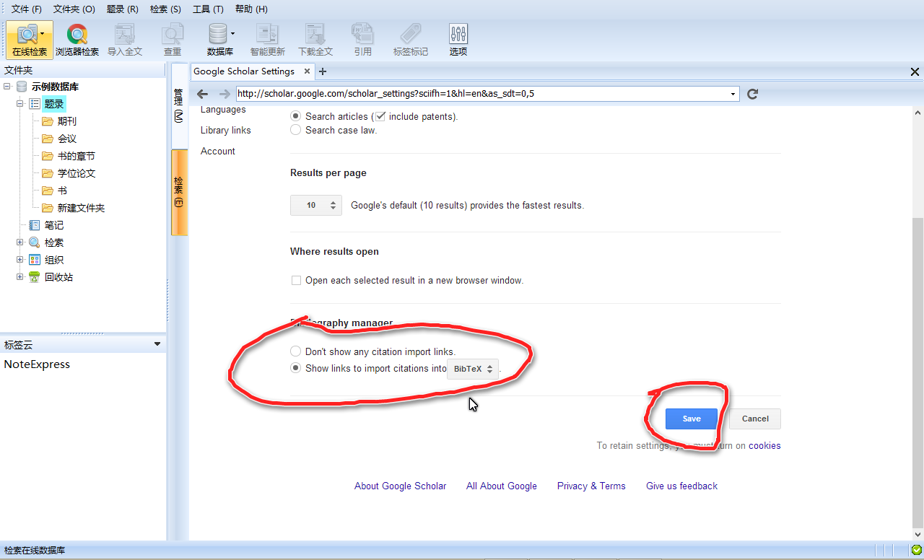
Task: Click the 智能更新 smart update icon
Action: click(x=268, y=40)
